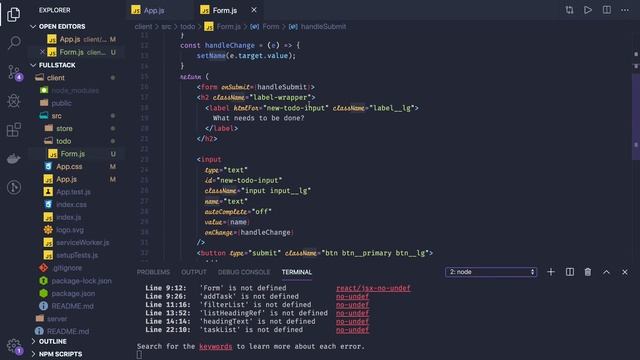
Task: Kill the terminal with trash icon
Action: tap(588, 272)
